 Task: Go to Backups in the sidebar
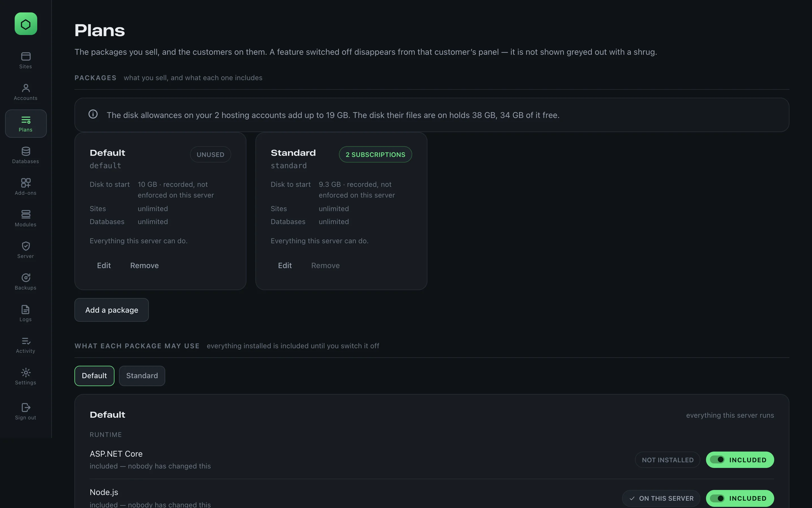[26, 282]
